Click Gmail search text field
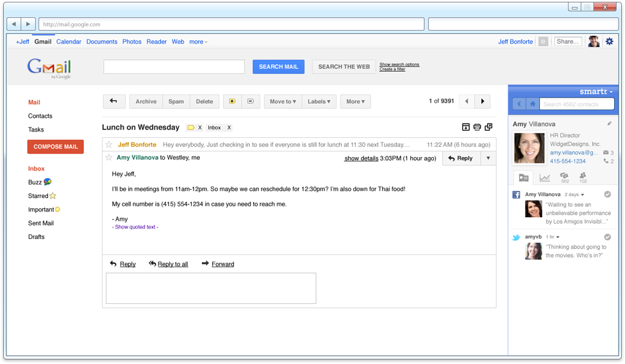625x364 pixels. (174, 67)
